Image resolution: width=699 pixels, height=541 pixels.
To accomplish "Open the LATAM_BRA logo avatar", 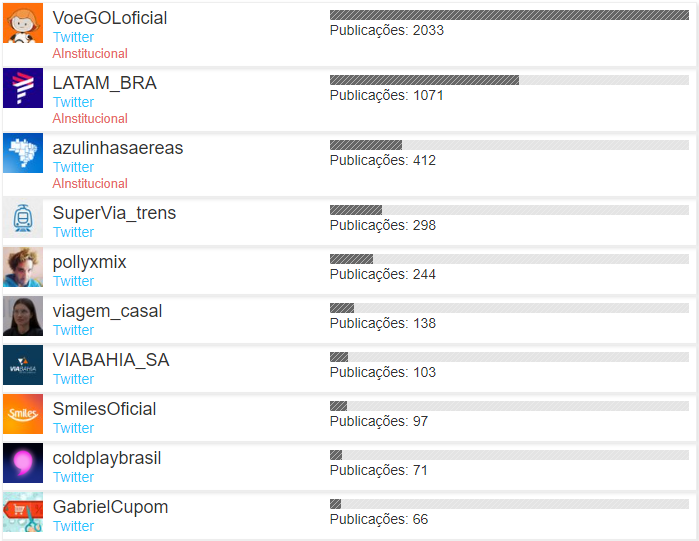I will [23, 88].
